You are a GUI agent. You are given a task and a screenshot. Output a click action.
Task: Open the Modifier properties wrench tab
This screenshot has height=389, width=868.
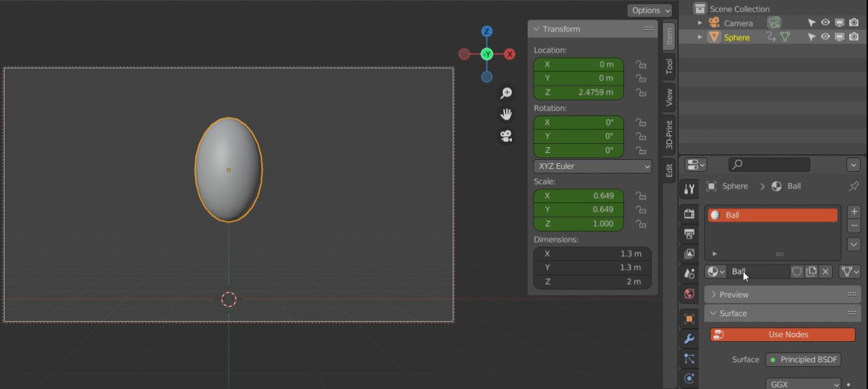click(689, 339)
